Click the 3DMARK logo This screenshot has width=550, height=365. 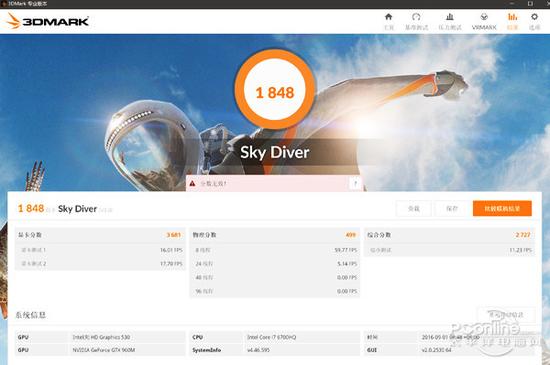click(47, 21)
